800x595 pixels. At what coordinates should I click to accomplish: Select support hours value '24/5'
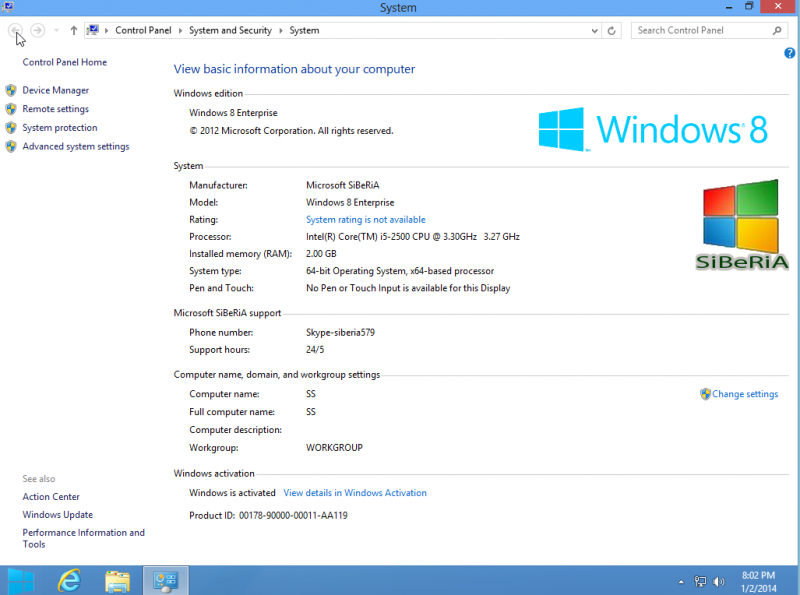tap(315, 350)
